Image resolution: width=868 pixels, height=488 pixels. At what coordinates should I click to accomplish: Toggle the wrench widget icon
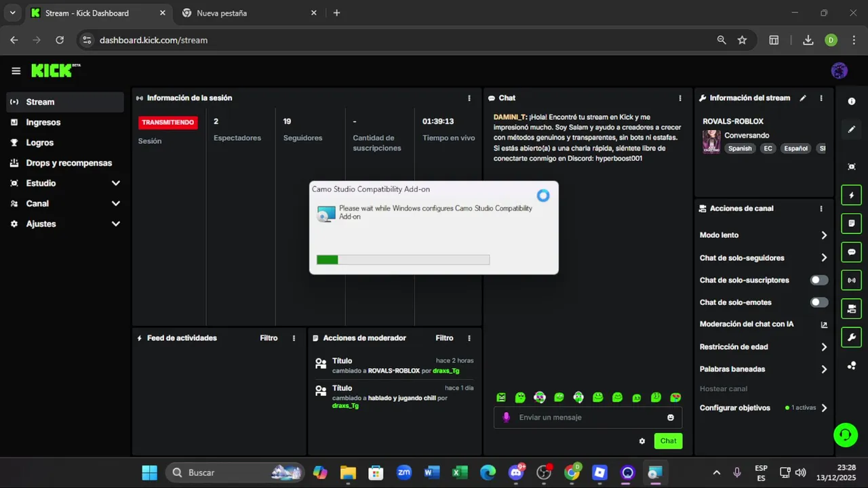click(852, 337)
